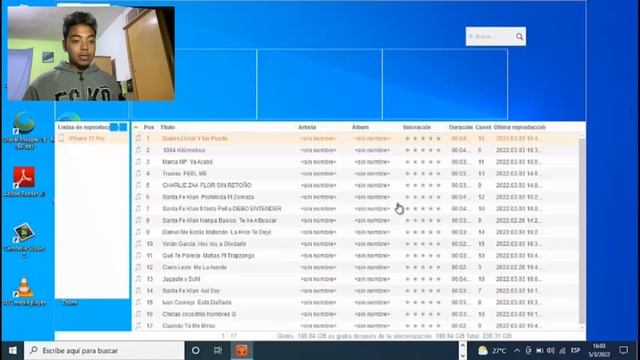The image size is (640, 360).
Task: Click the taskbar search box
Action: click(x=104, y=351)
